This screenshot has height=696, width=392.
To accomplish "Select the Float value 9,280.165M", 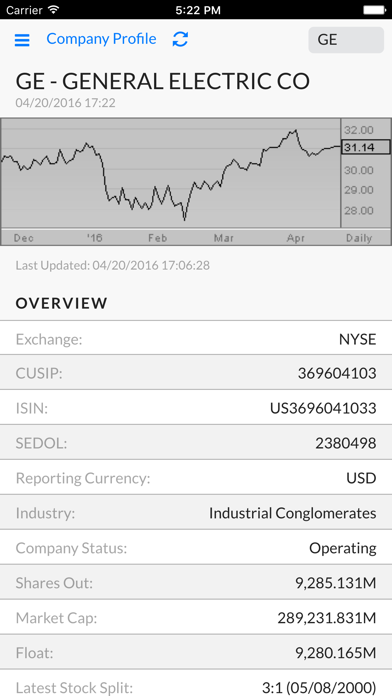I will click(x=336, y=653).
